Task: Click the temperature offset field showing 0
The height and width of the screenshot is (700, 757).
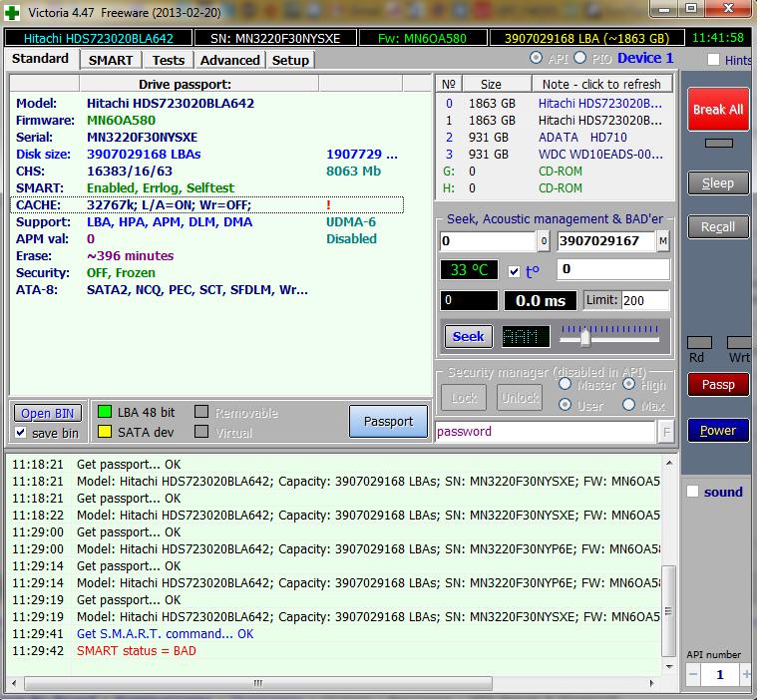Action: click(x=613, y=269)
